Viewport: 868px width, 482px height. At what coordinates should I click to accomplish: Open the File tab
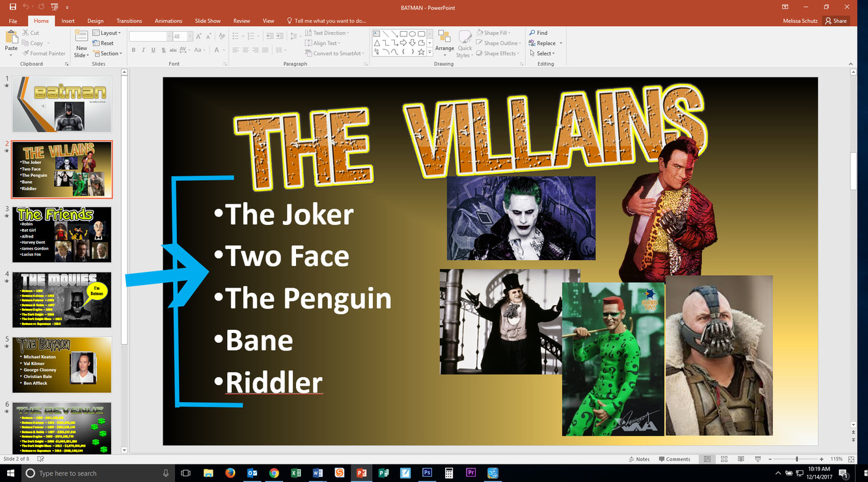13,21
